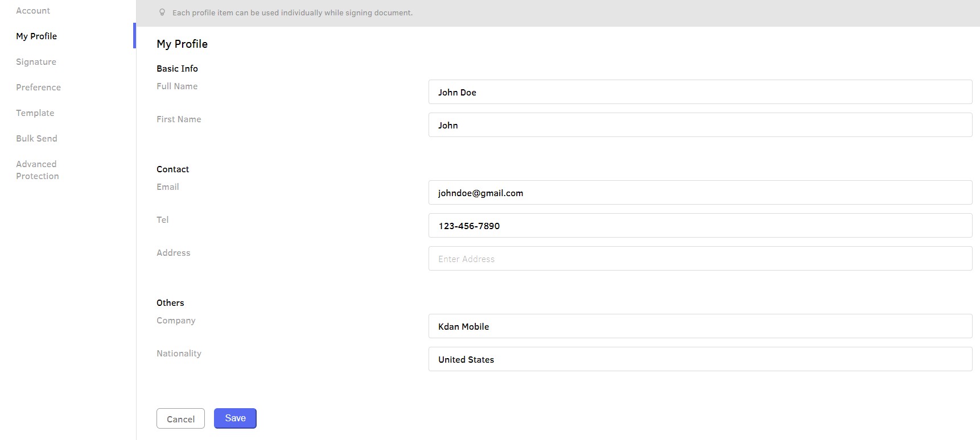Click the lightbulb tip icon

[162, 13]
